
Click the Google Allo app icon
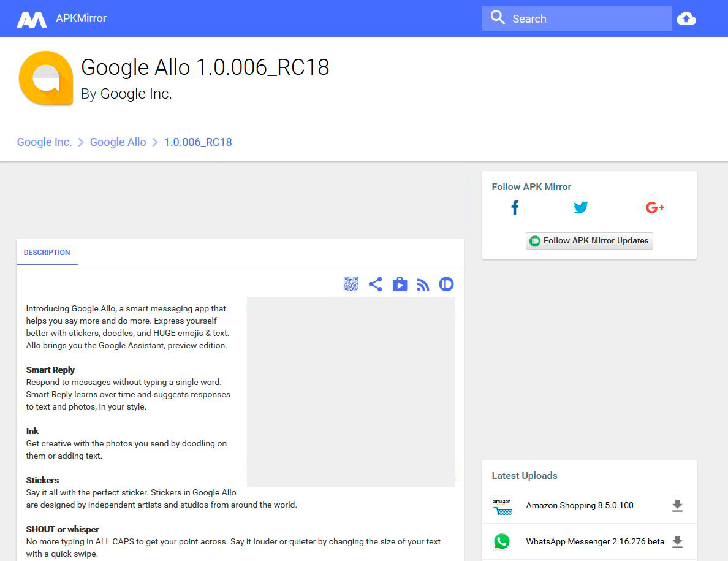click(x=46, y=78)
